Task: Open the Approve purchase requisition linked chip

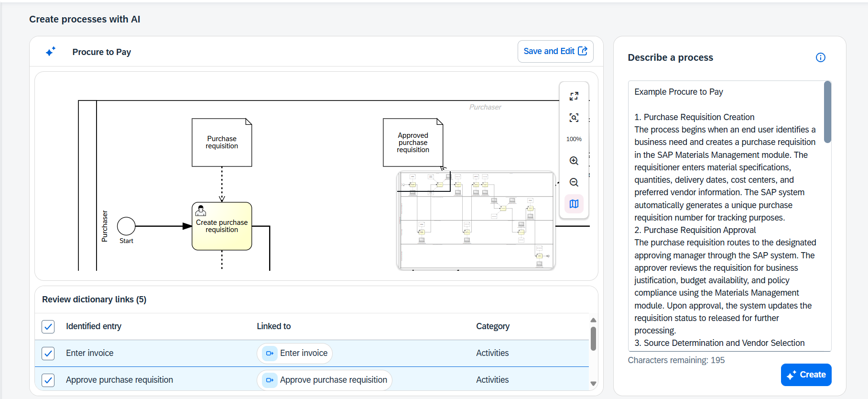Action: point(325,380)
